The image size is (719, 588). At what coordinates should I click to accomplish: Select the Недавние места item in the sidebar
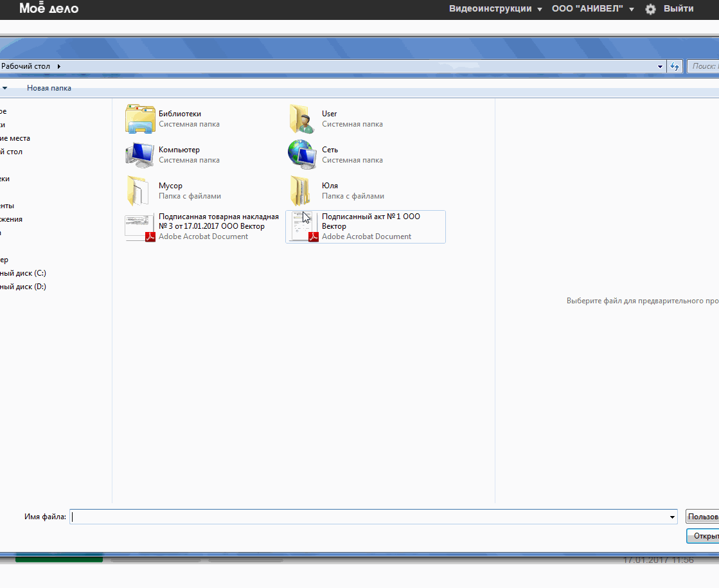(x=15, y=139)
